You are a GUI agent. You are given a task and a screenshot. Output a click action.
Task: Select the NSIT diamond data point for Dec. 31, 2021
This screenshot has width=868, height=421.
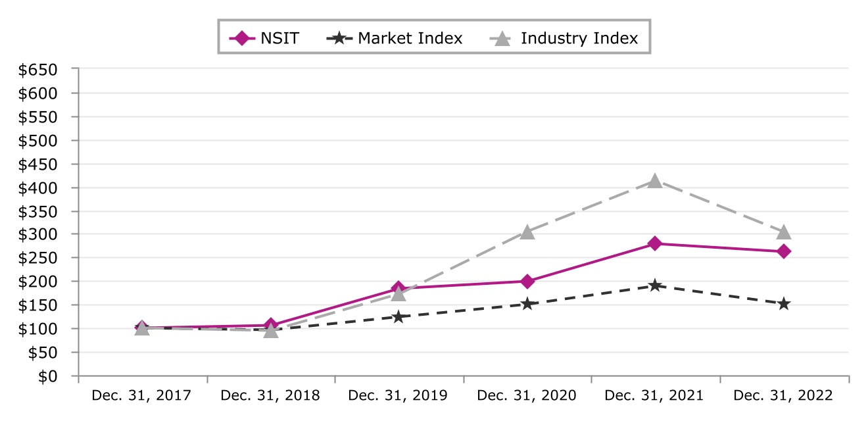tap(654, 243)
